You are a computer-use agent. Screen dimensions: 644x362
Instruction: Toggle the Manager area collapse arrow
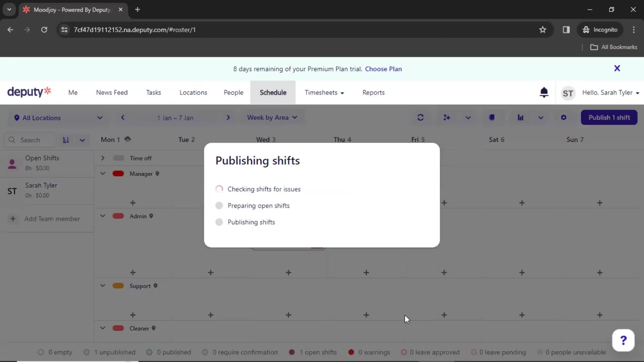pos(102,173)
